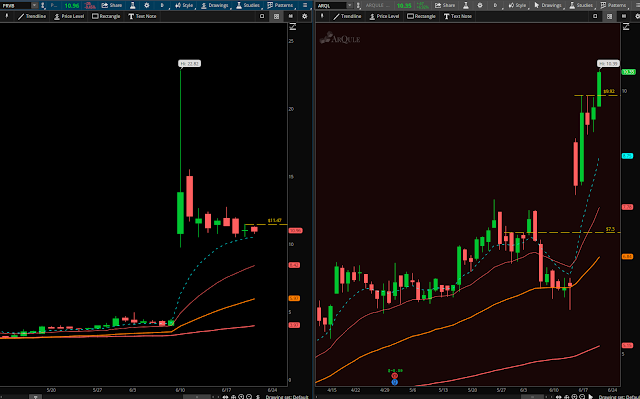
Task: Switch right chart to single-cell layout
Action: click(x=595, y=16)
